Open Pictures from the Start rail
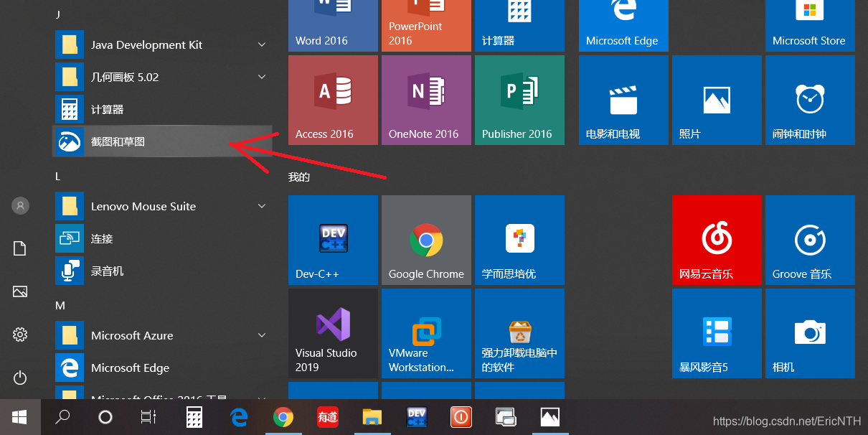 pyautogui.click(x=20, y=291)
